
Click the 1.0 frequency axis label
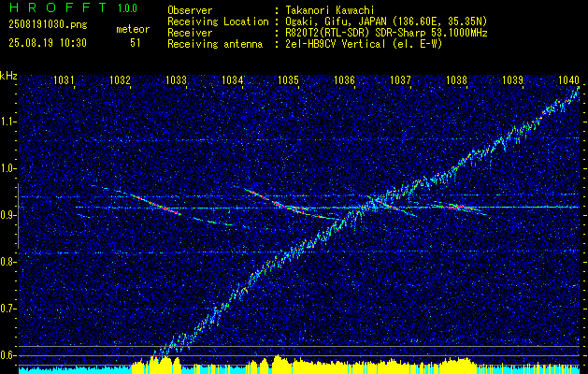click(x=7, y=168)
